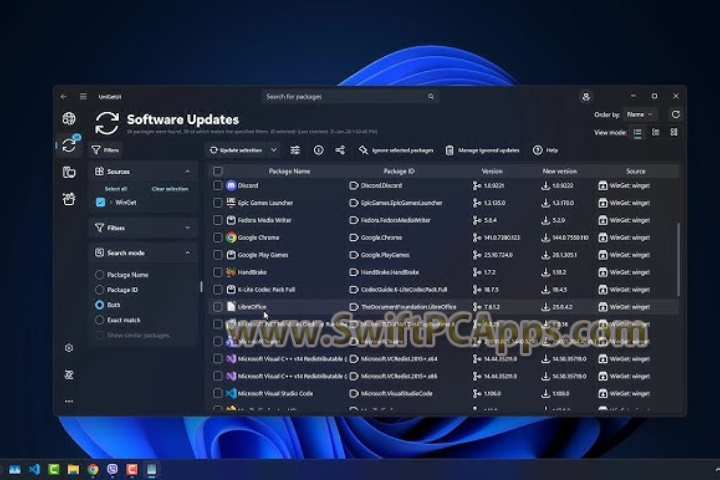
Task: Open Google Chrome from the taskbar
Action: 93,469
